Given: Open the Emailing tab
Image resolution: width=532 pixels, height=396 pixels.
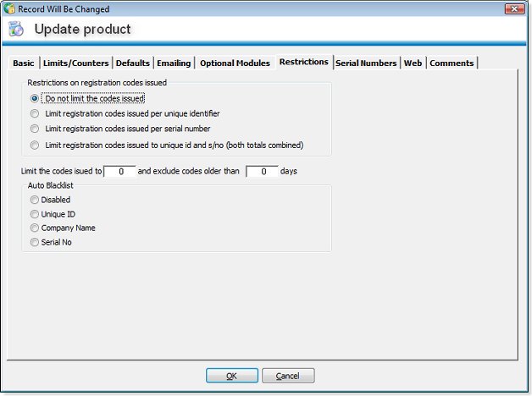Looking at the screenshot, I should [x=174, y=63].
